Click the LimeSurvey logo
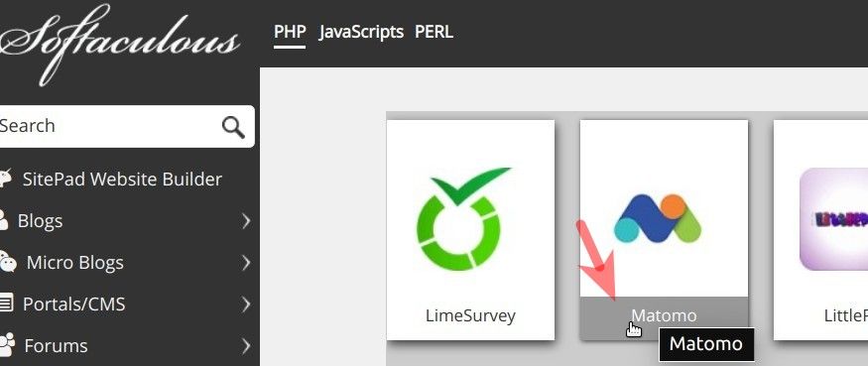868x366 pixels. [x=464, y=219]
